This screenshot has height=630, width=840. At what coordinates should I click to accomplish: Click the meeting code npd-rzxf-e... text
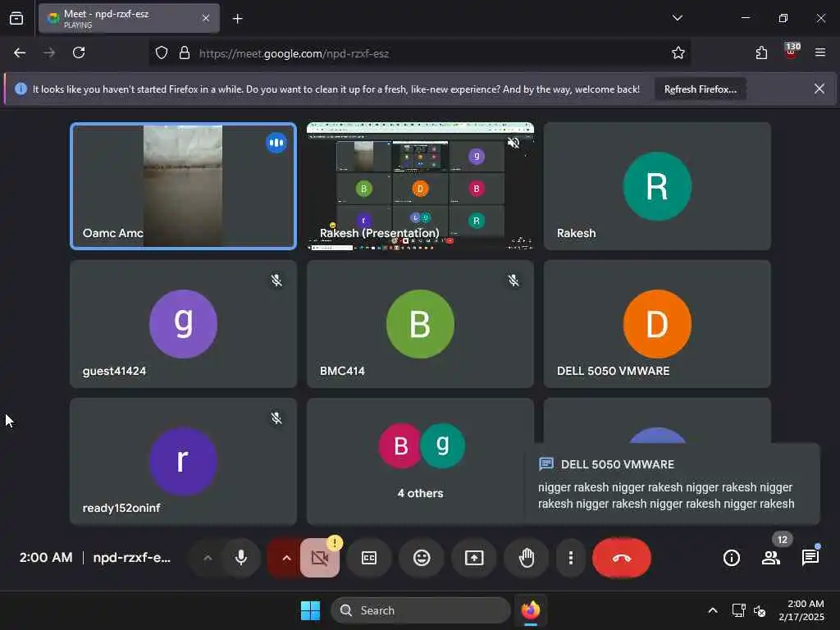[132, 557]
